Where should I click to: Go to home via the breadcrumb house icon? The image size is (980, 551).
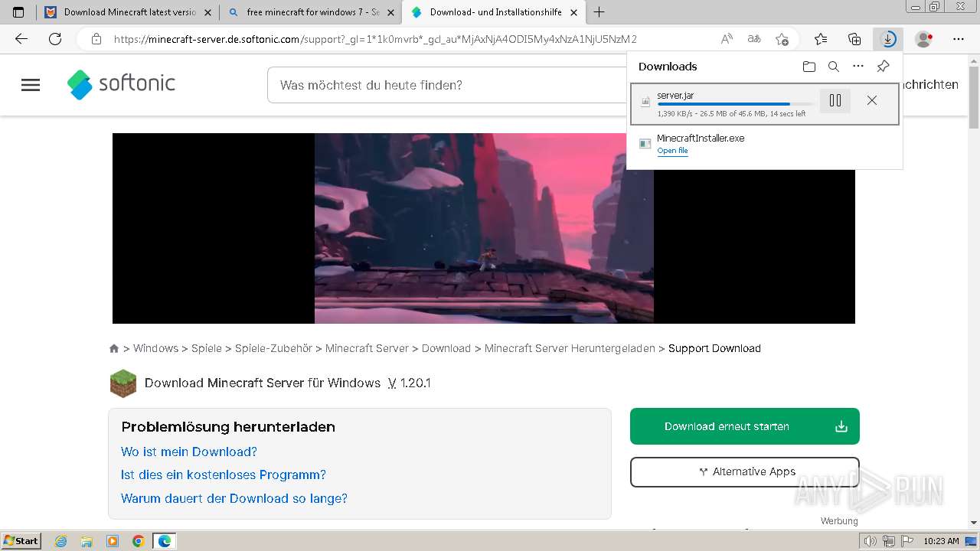pos(114,348)
